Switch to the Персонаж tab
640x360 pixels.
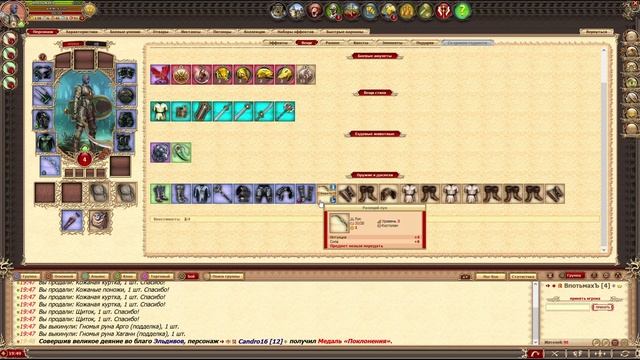pos(43,31)
